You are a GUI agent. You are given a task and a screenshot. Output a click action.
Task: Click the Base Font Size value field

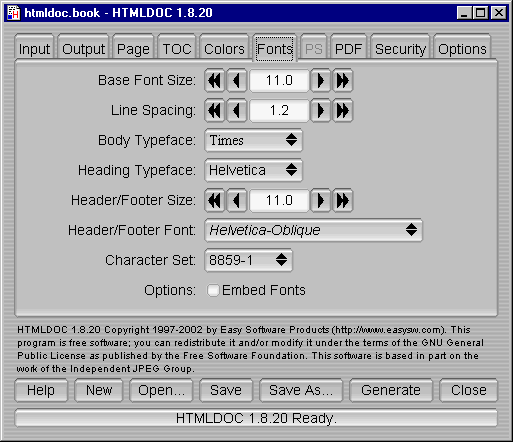point(279,80)
